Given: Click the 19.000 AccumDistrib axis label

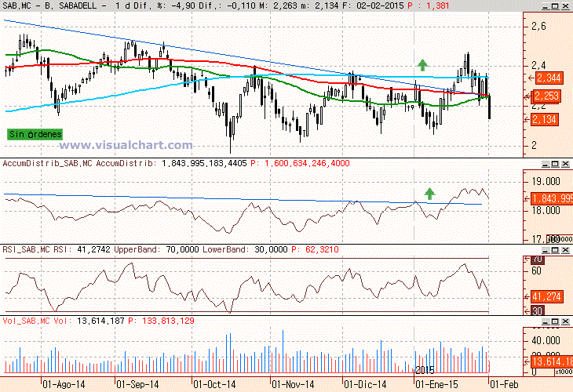Looking at the screenshot, I should 546,181.
